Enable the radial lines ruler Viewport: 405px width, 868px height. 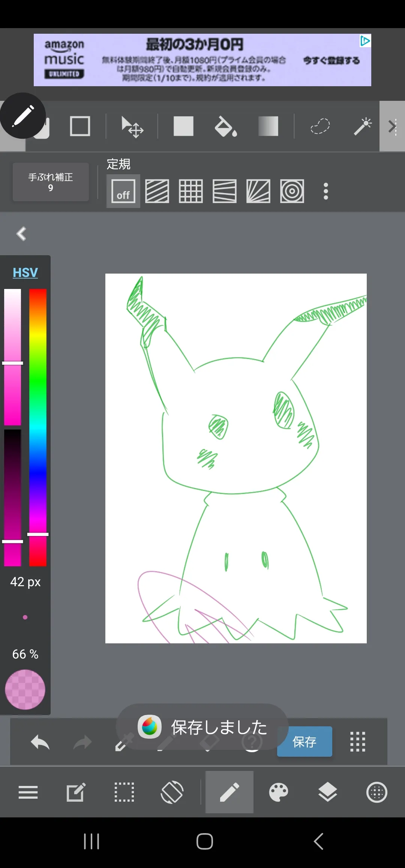click(x=258, y=191)
